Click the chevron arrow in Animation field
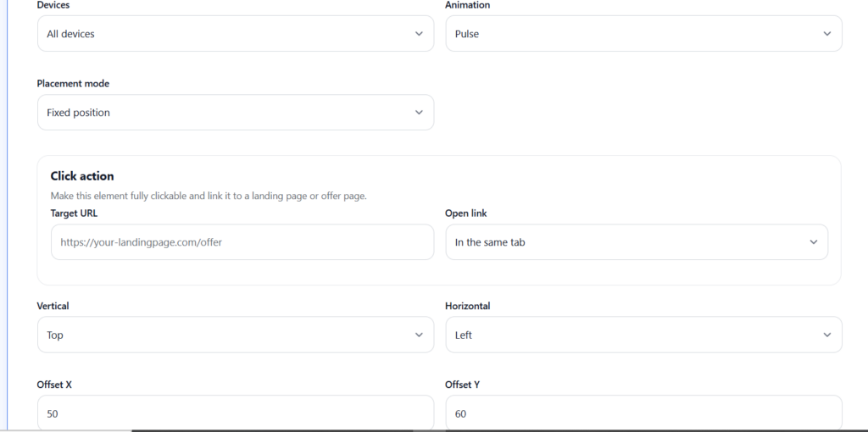The height and width of the screenshot is (432, 868). point(827,34)
